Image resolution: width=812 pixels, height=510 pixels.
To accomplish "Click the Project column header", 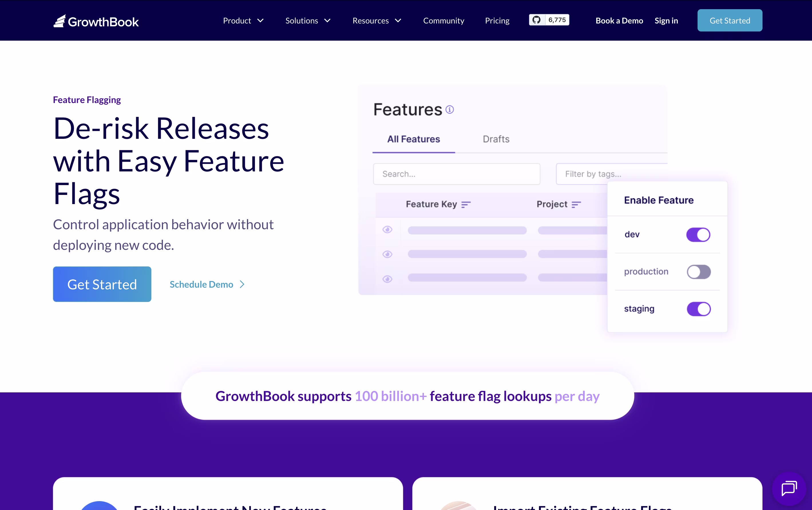I will 552,204.
